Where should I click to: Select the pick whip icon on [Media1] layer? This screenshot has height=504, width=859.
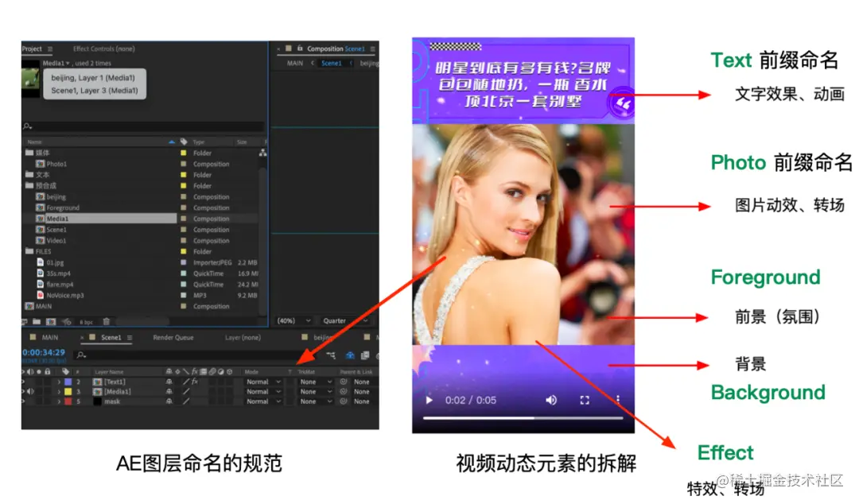tap(342, 391)
